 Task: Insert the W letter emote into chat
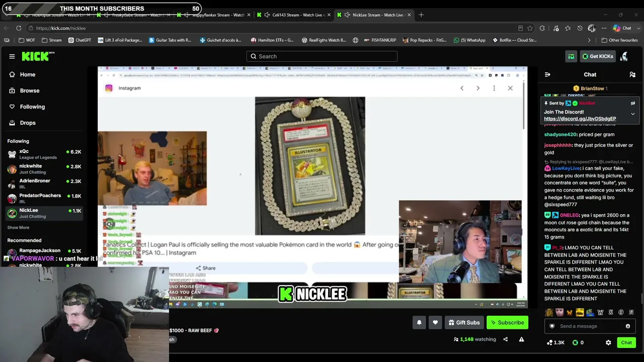pos(600,312)
